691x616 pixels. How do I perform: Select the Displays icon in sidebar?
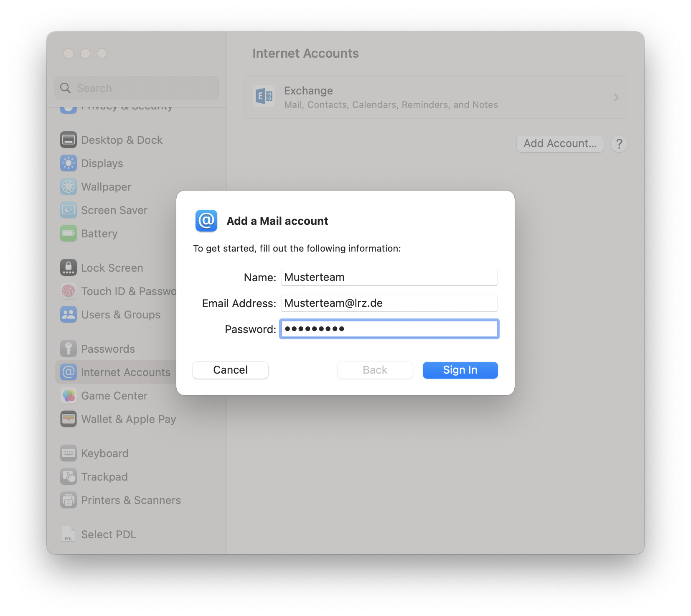coord(68,163)
